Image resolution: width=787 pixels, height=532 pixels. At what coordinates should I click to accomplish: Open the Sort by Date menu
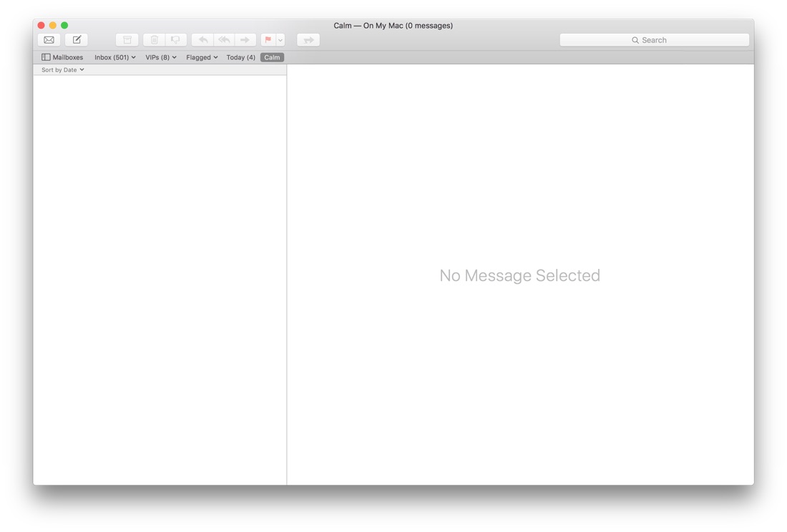click(63, 69)
